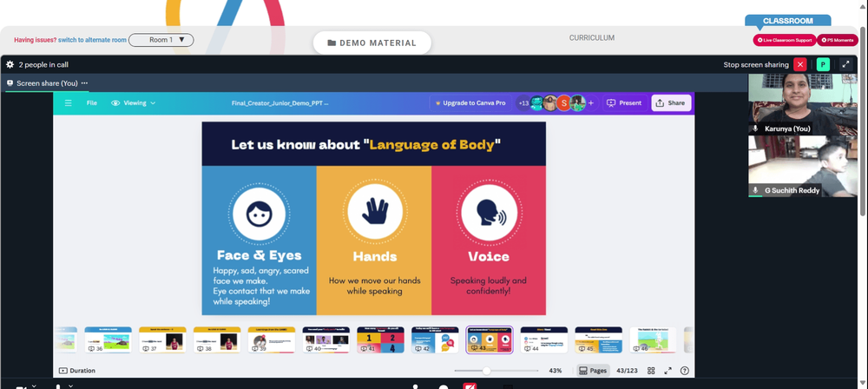Select slide thumbnail 41 with numbers
The image size is (868, 389).
click(380, 340)
